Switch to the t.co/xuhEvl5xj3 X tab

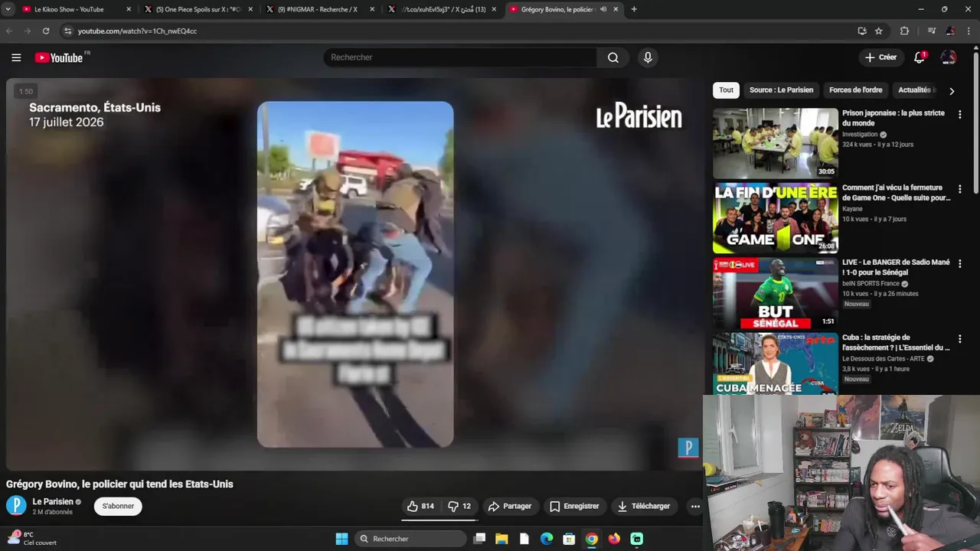coord(443,9)
